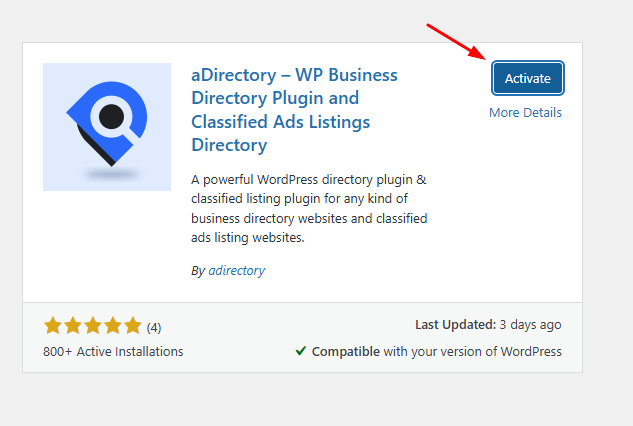Click the 800+ Active Installations text

[113, 351]
